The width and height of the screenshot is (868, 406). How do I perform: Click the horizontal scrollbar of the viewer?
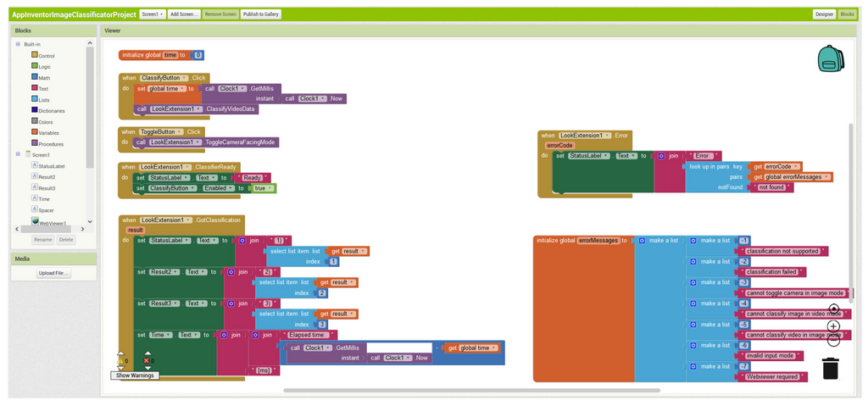(x=471, y=391)
